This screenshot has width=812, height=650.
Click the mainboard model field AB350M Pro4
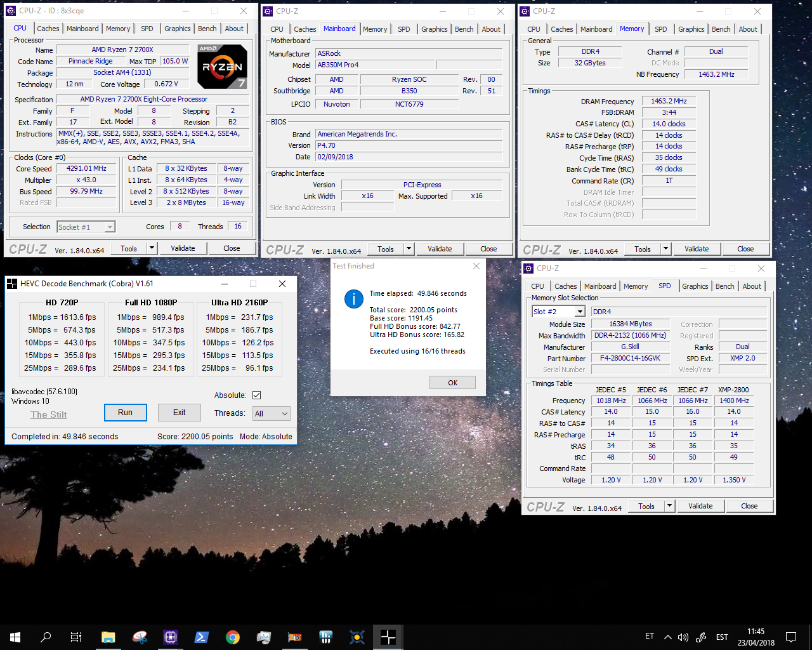tap(375, 65)
